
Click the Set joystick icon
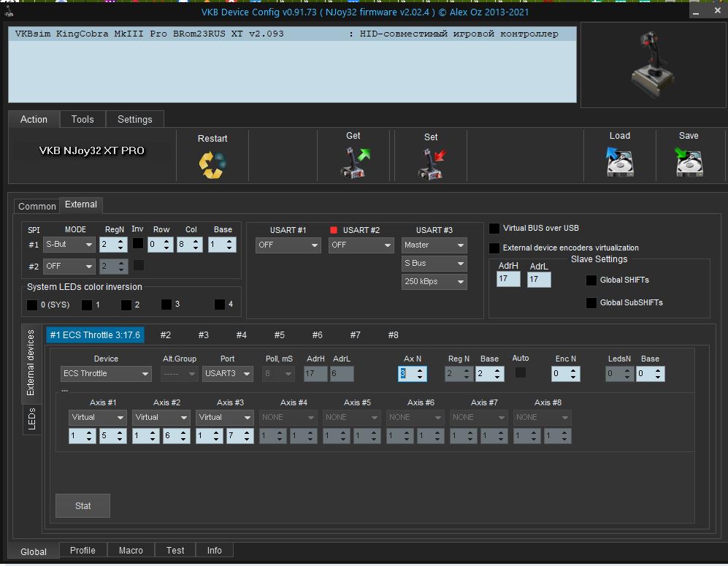tap(431, 164)
